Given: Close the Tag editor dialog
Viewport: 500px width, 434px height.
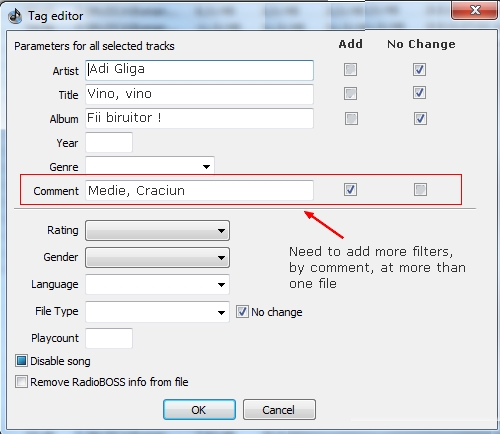Looking at the screenshot, I should pos(475,10).
